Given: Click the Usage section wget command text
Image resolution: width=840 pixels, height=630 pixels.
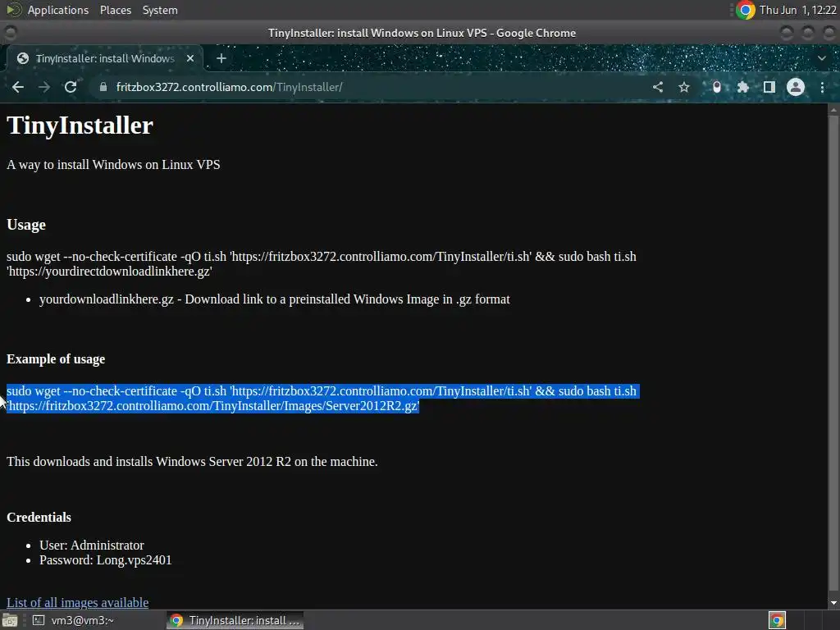Looking at the screenshot, I should (322, 263).
